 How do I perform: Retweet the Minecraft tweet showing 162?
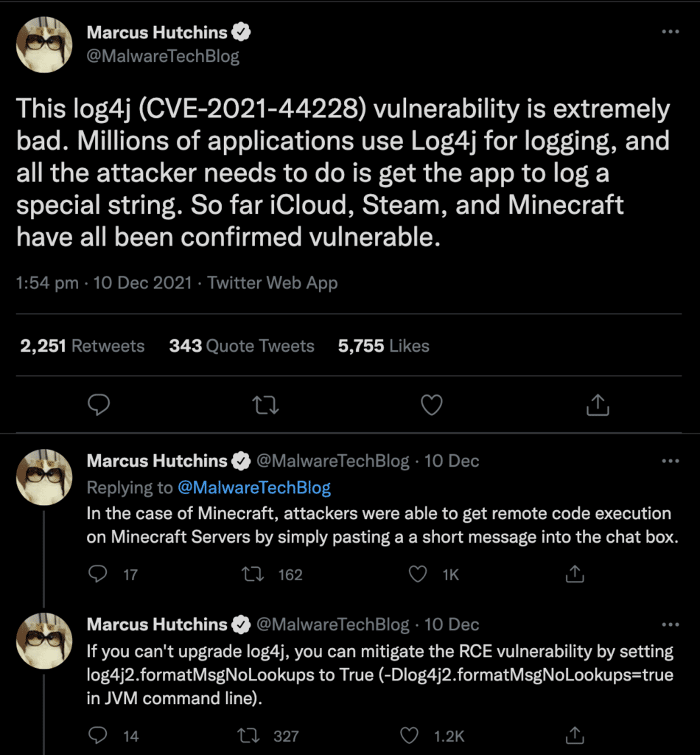click(x=273, y=574)
